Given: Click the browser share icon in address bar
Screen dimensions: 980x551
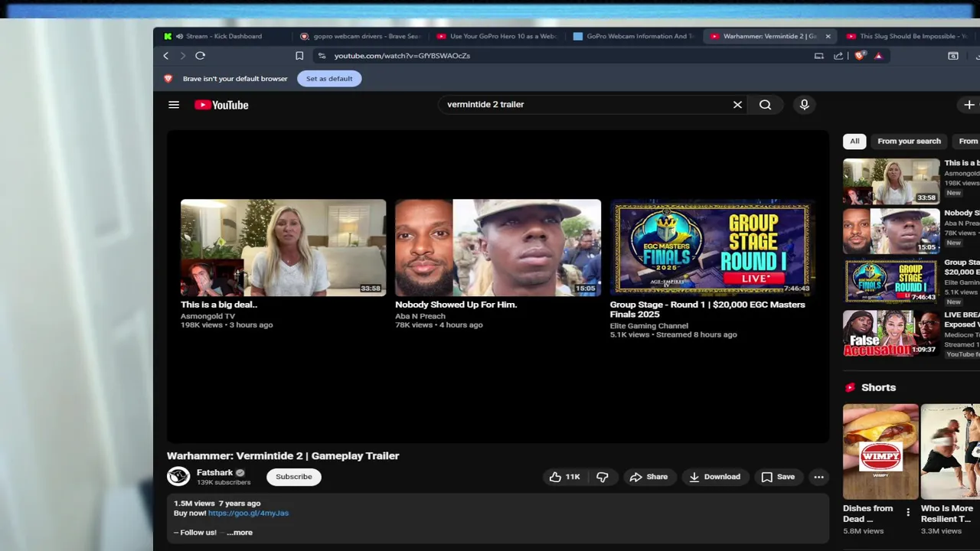Looking at the screenshot, I should tap(838, 56).
